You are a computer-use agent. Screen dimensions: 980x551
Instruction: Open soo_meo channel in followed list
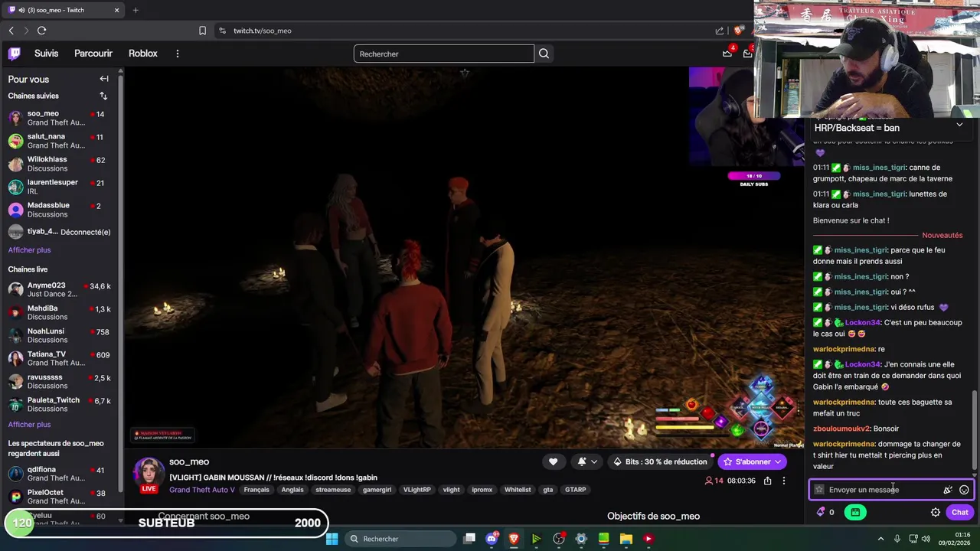(60, 118)
